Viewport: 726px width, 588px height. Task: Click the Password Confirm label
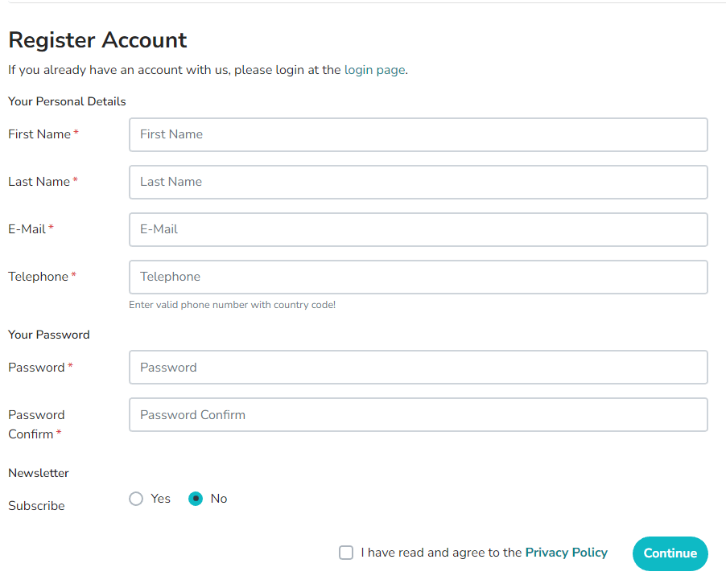tap(36, 424)
